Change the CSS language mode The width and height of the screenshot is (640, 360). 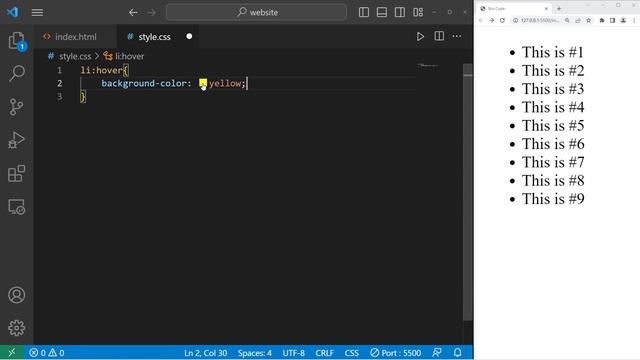(x=351, y=353)
